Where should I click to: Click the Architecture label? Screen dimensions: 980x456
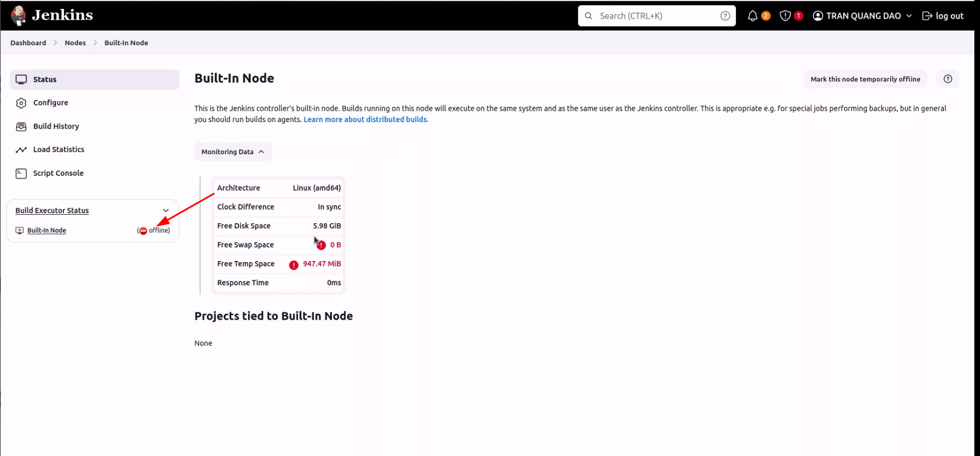pos(239,188)
